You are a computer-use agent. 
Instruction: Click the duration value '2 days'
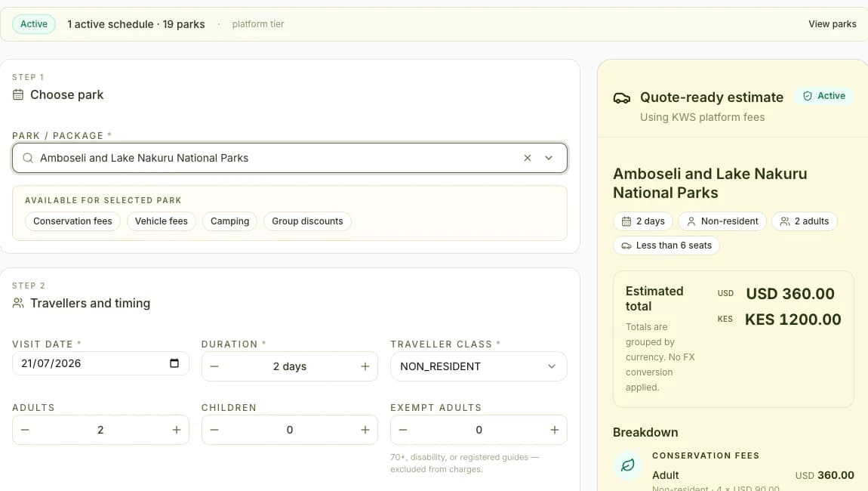point(290,366)
